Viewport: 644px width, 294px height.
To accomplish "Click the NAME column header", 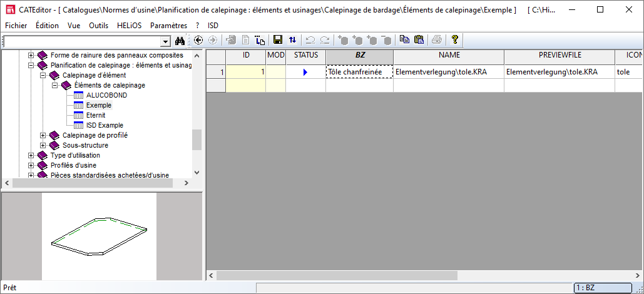I will coord(448,56).
